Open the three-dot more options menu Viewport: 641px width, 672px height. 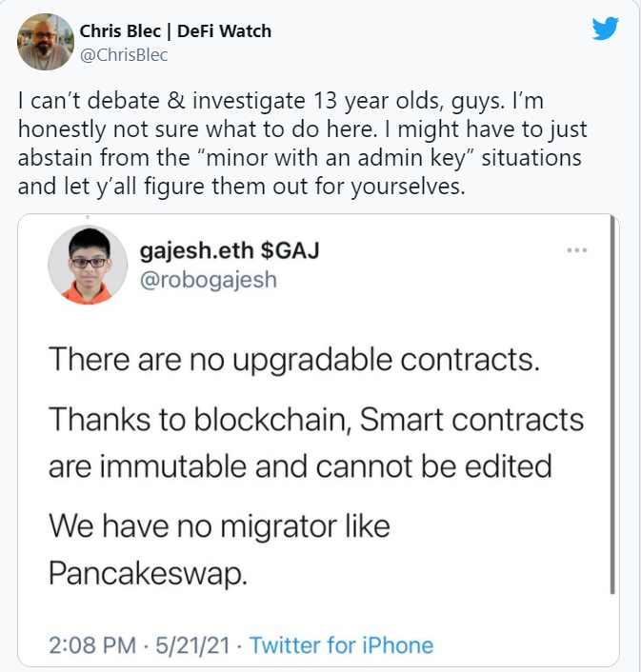(577, 250)
